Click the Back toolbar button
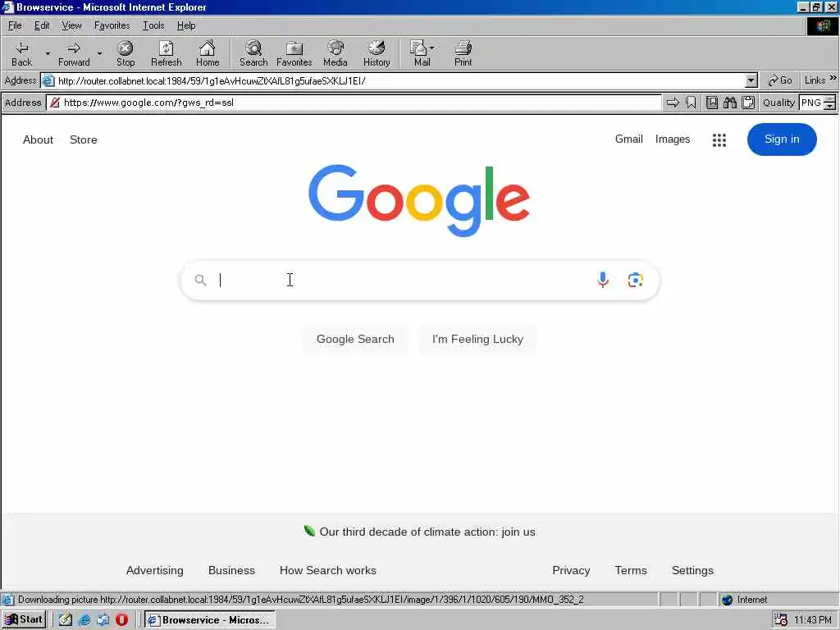 pyautogui.click(x=21, y=54)
